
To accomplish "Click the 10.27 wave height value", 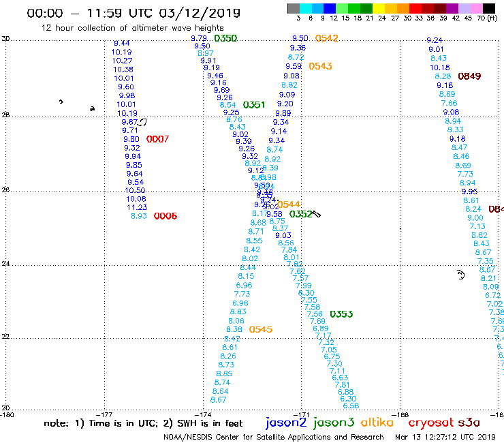I will (122, 61).
